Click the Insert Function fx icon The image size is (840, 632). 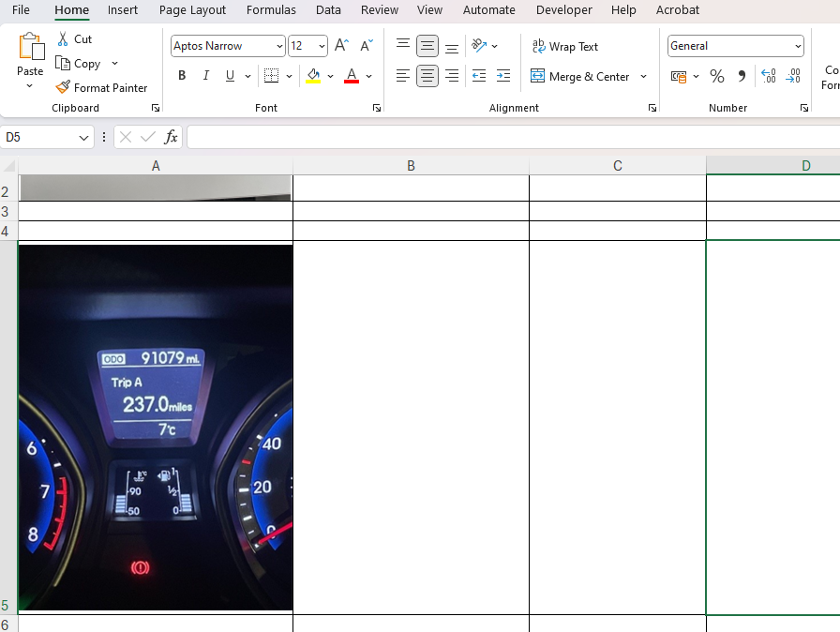tap(171, 137)
